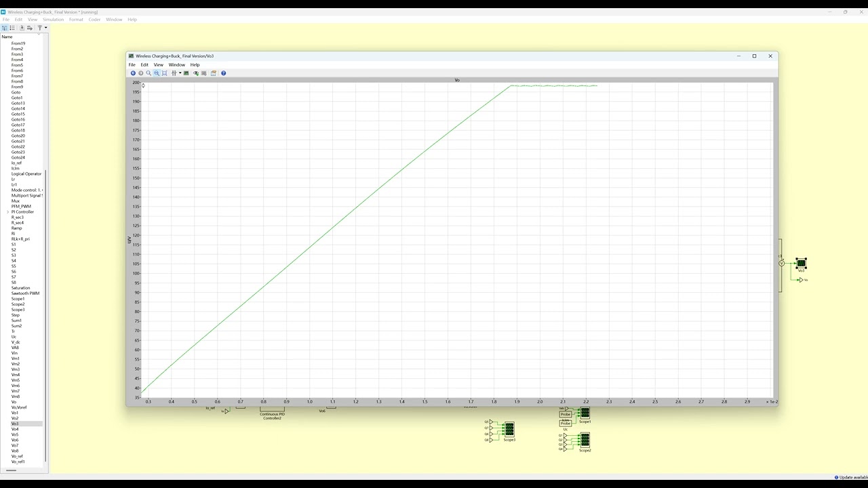Image resolution: width=868 pixels, height=488 pixels.
Task: Open the scope window File menu
Action: tap(132, 65)
